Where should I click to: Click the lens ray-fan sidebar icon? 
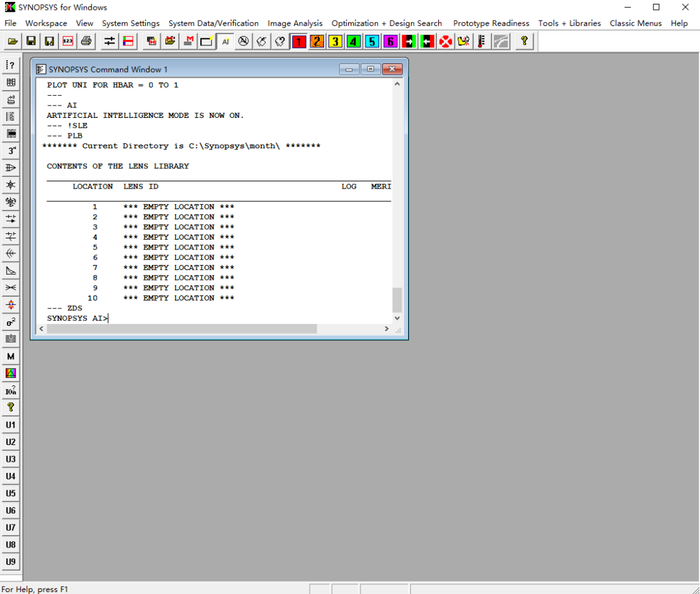pos(11,168)
